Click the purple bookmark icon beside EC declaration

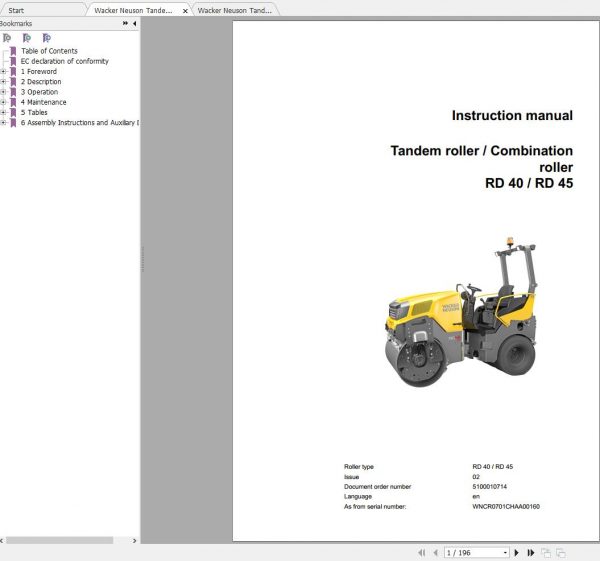[x=13, y=61]
